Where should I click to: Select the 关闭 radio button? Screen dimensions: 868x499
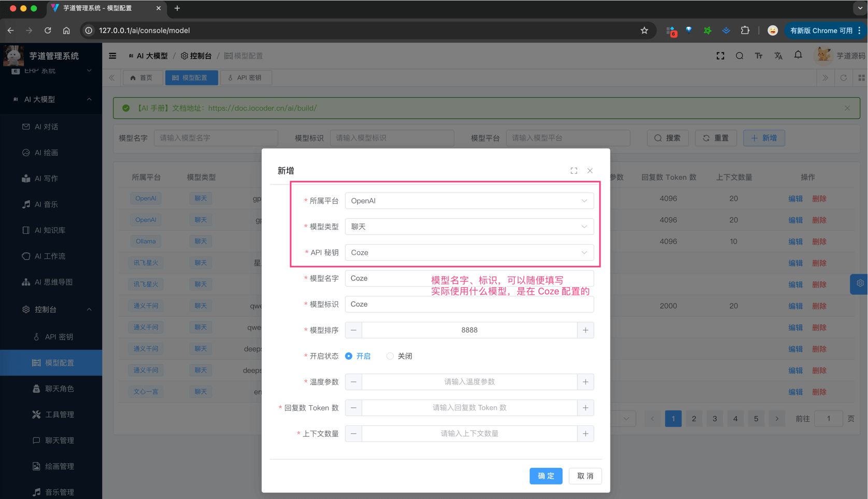pyautogui.click(x=390, y=356)
